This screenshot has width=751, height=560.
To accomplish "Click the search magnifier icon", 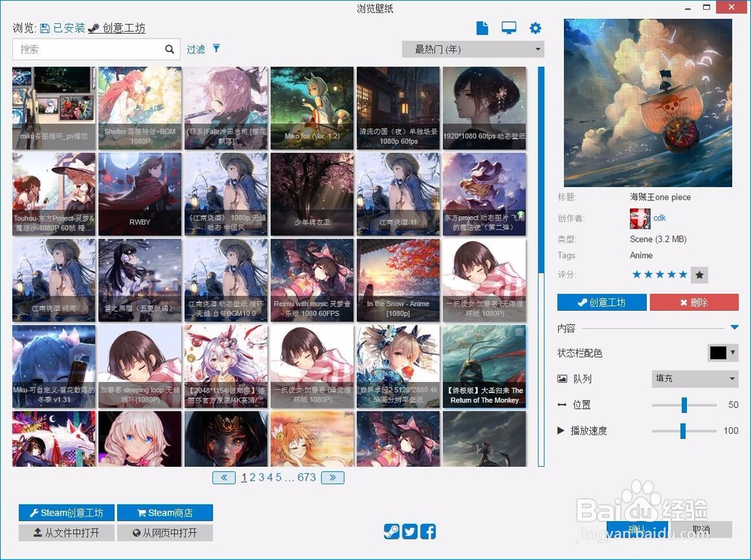I will click(170, 49).
